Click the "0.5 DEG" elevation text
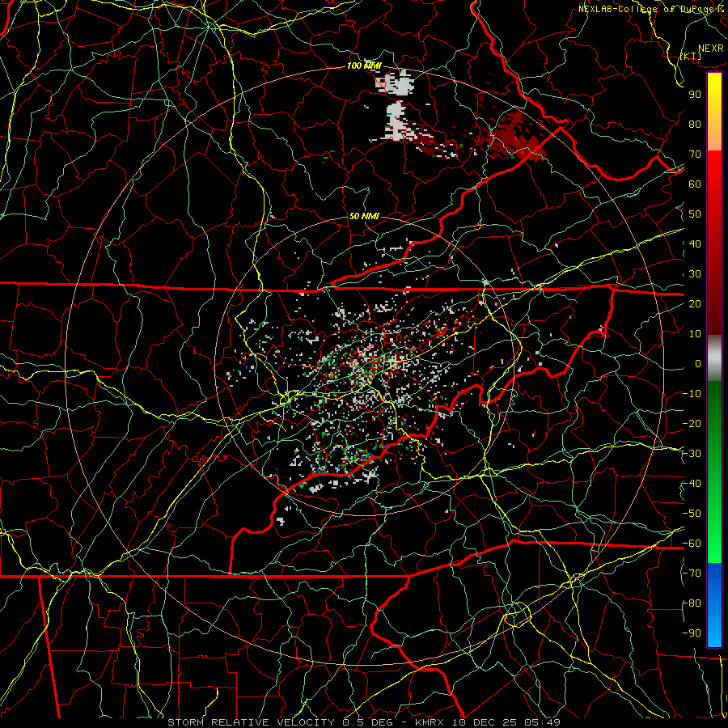Screen dimensions: 728x728 click(367, 722)
